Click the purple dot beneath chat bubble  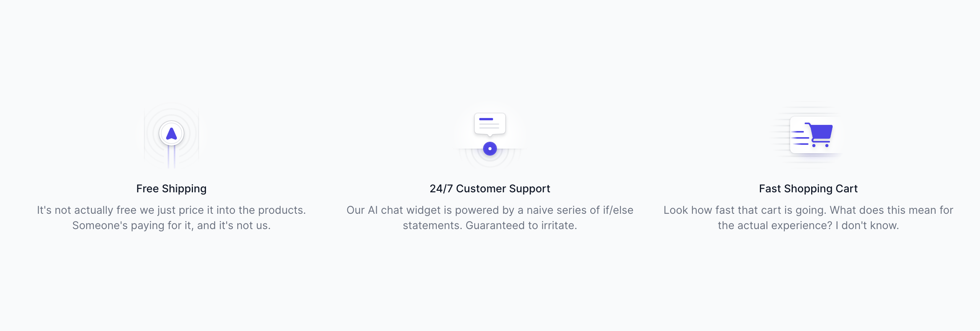click(490, 149)
